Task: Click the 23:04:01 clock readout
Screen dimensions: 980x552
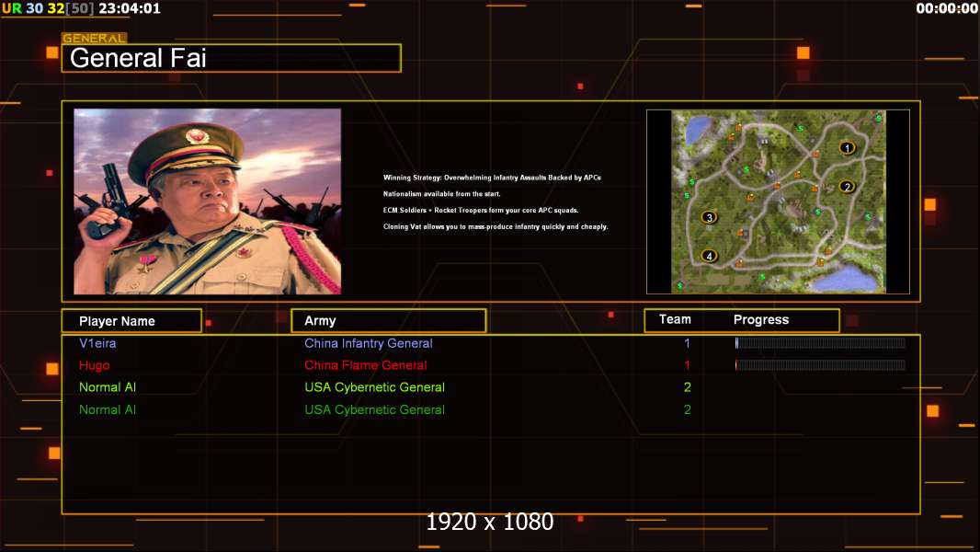Action: pyautogui.click(x=130, y=8)
